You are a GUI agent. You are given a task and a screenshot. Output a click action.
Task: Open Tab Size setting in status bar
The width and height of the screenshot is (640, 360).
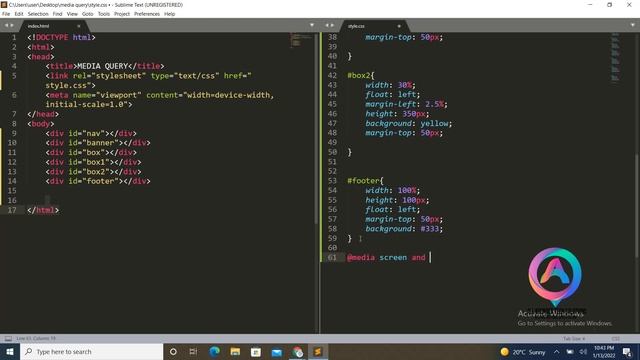coord(574,339)
